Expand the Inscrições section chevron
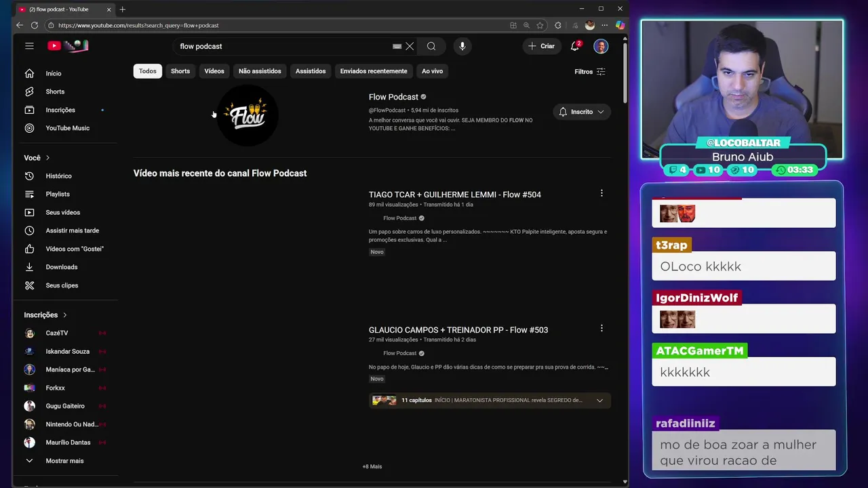 [x=65, y=315]
